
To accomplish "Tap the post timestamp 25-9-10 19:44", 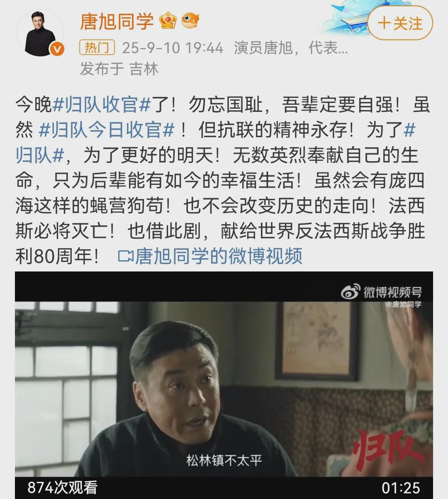I will tap(173, 48).
